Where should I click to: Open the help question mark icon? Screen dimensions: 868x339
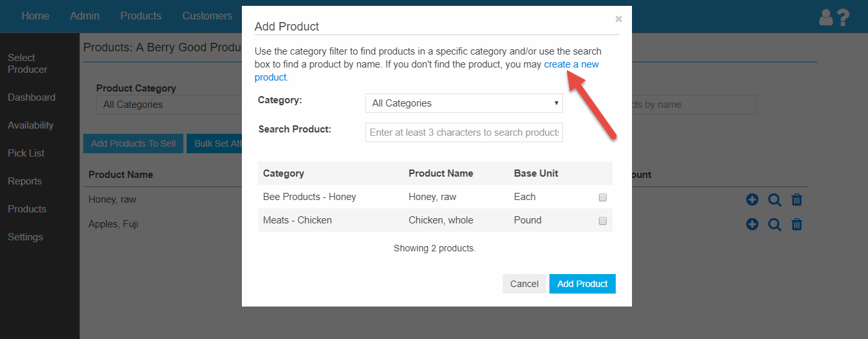[843, 18]
